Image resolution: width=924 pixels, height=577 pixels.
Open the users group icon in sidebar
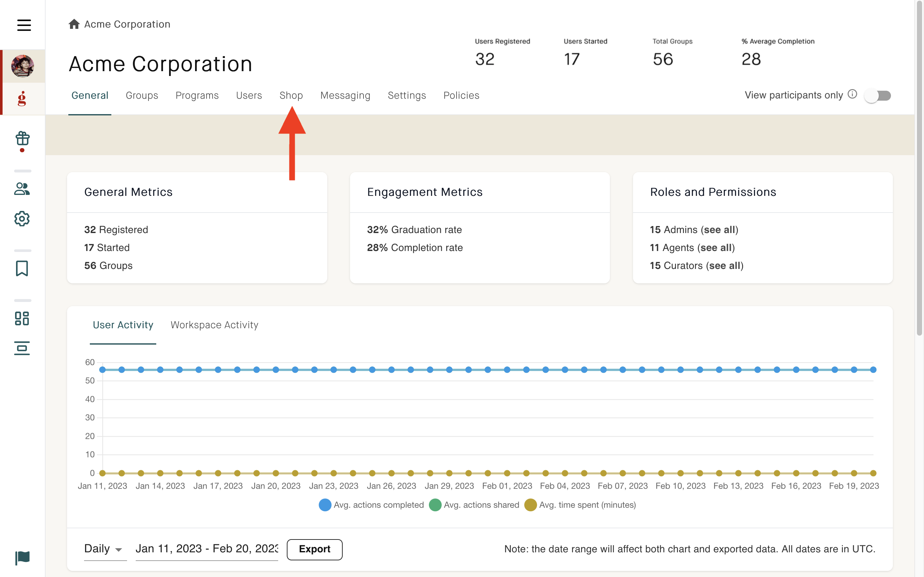tap(22, 189)
